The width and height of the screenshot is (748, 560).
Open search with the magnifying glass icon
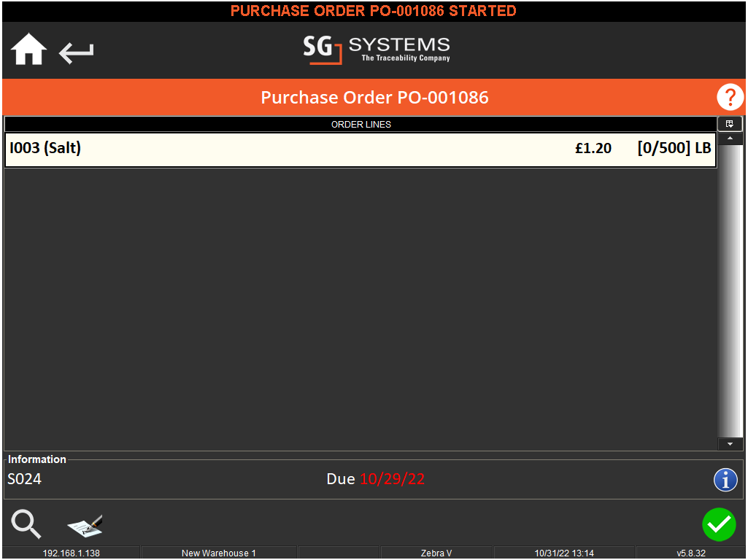coord(26,524)
